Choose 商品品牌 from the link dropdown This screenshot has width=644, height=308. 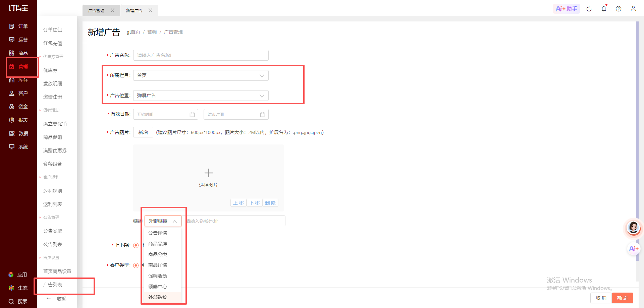click(163, 244)
